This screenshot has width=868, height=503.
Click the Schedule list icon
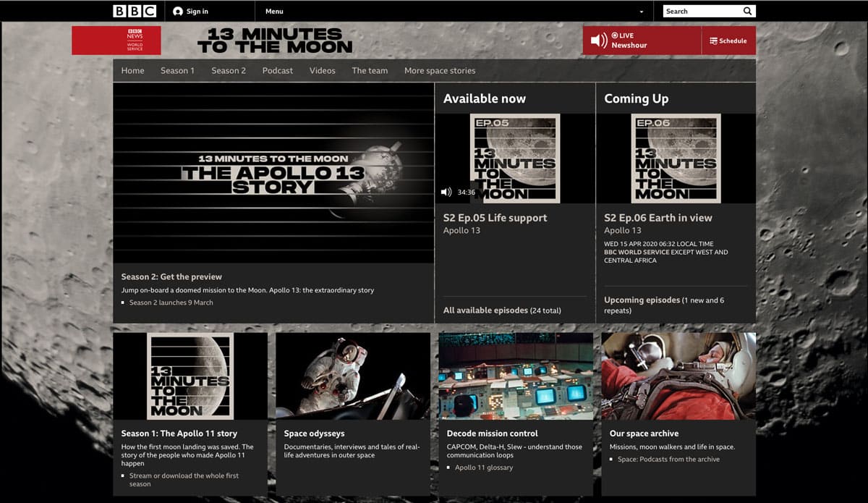pyautogui.click(x=713, y=41)
